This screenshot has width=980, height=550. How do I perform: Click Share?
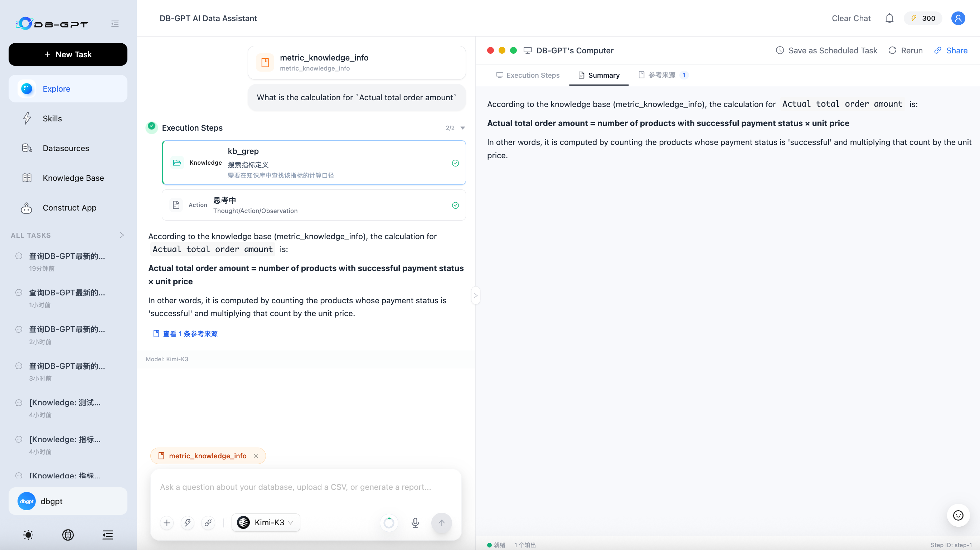pos(951,50)
